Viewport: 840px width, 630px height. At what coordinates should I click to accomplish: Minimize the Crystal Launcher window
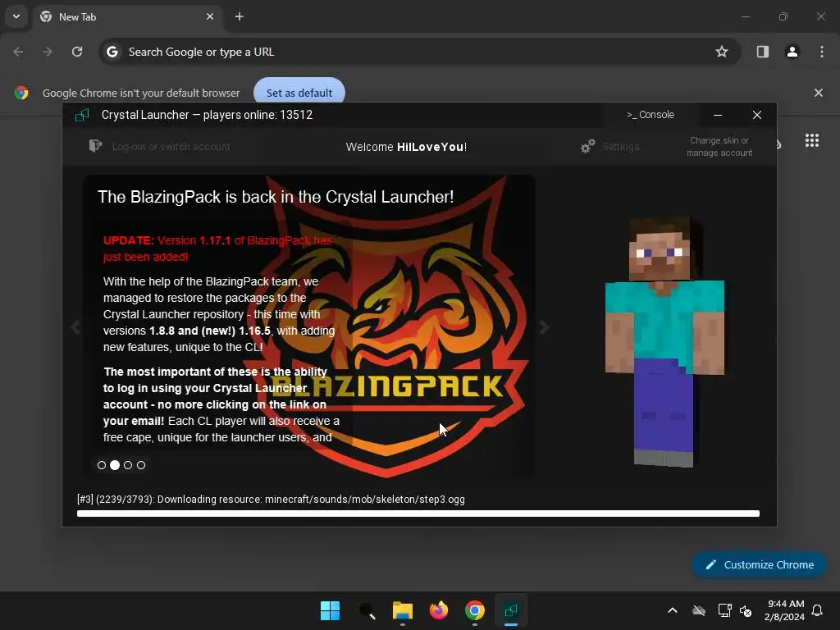[718, 115]
